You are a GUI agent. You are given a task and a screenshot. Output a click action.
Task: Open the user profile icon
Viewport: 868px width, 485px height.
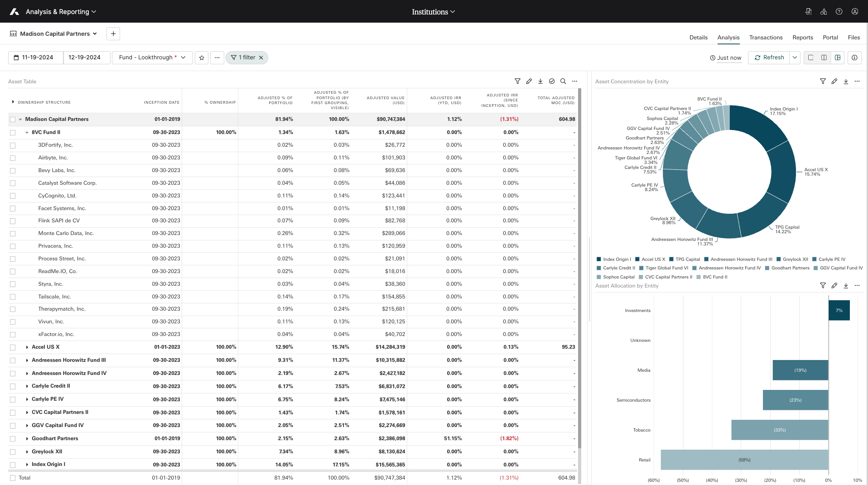[x=855, y=12]
